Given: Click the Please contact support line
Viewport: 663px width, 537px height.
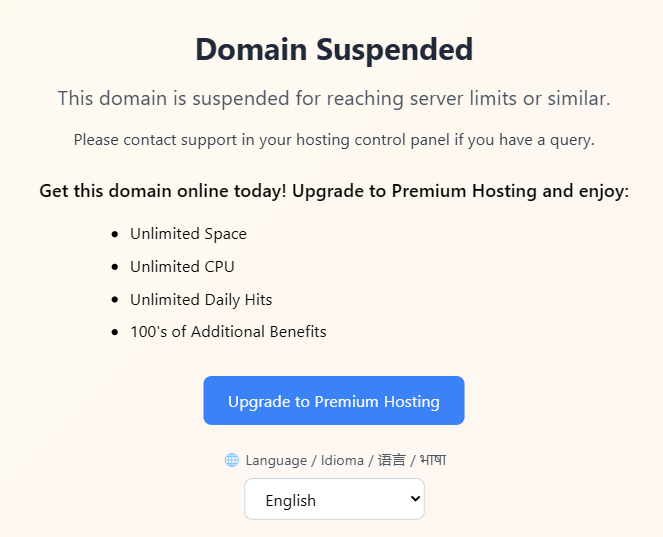Looking at the screenshot, I should click(334, 140).
